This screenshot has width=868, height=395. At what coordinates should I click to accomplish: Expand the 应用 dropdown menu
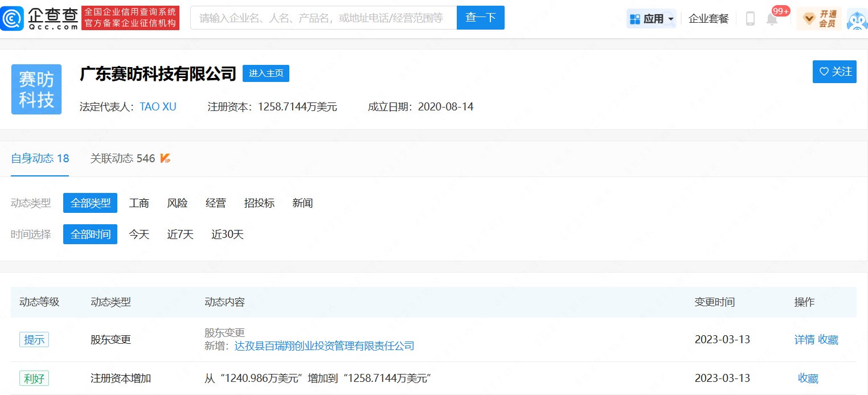pos(652,19)
